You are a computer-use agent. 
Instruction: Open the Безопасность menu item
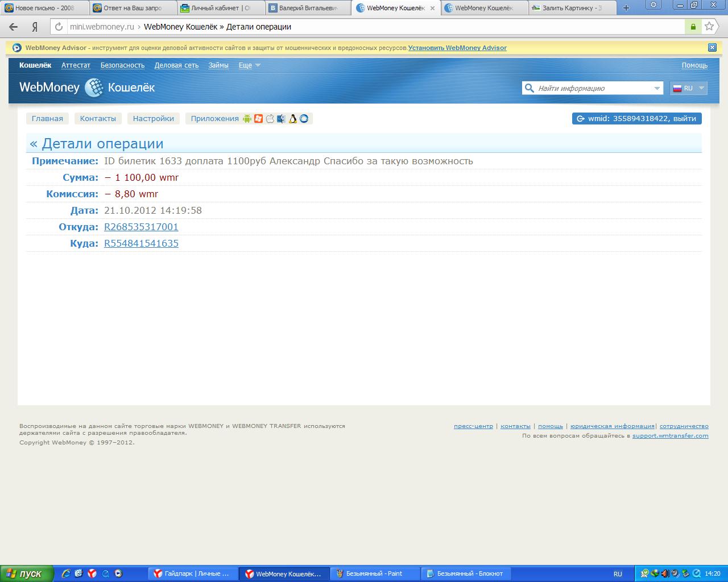pos(122,65)
